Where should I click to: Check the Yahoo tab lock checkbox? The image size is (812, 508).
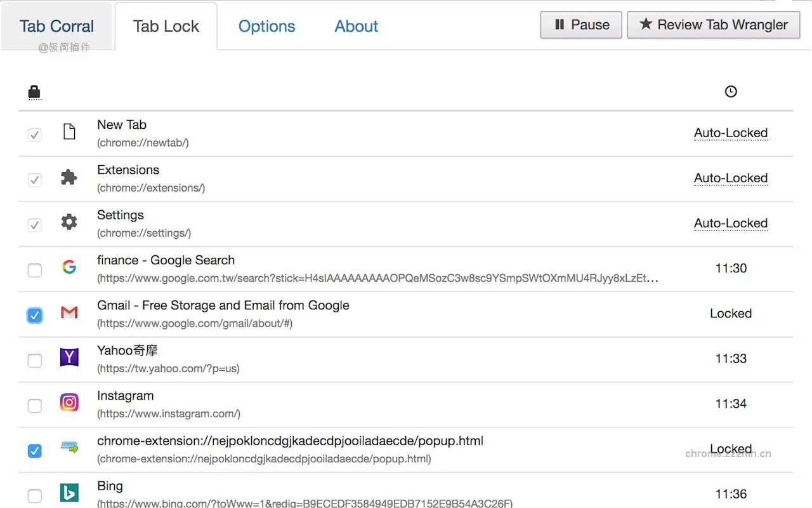pyautogui.click(x=35, y=361)
